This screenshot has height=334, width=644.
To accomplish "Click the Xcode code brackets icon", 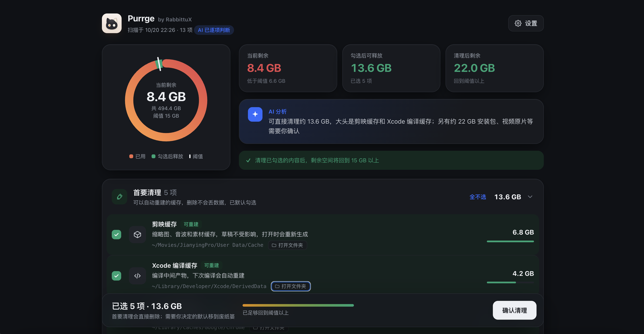I will [x=137, y=276].
